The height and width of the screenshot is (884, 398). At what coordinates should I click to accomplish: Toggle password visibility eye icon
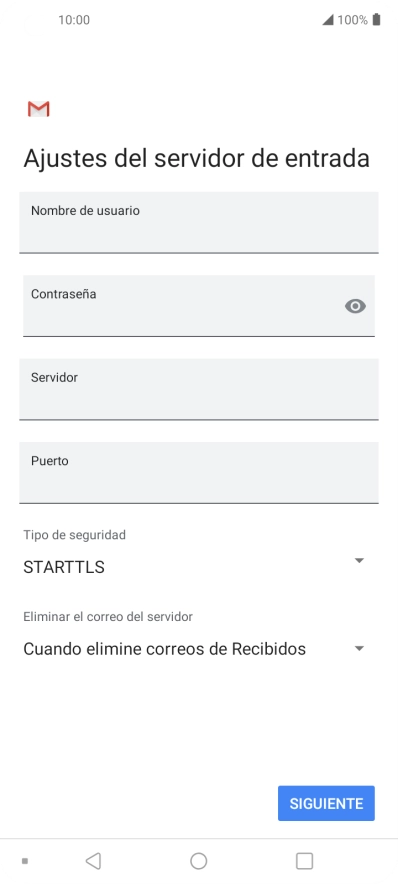(x=355, y=306)
